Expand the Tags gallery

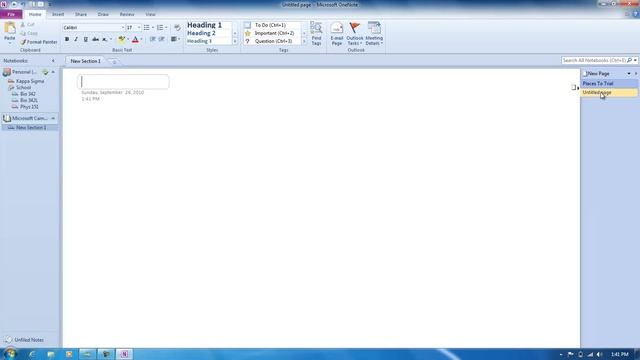pos(304,41)
